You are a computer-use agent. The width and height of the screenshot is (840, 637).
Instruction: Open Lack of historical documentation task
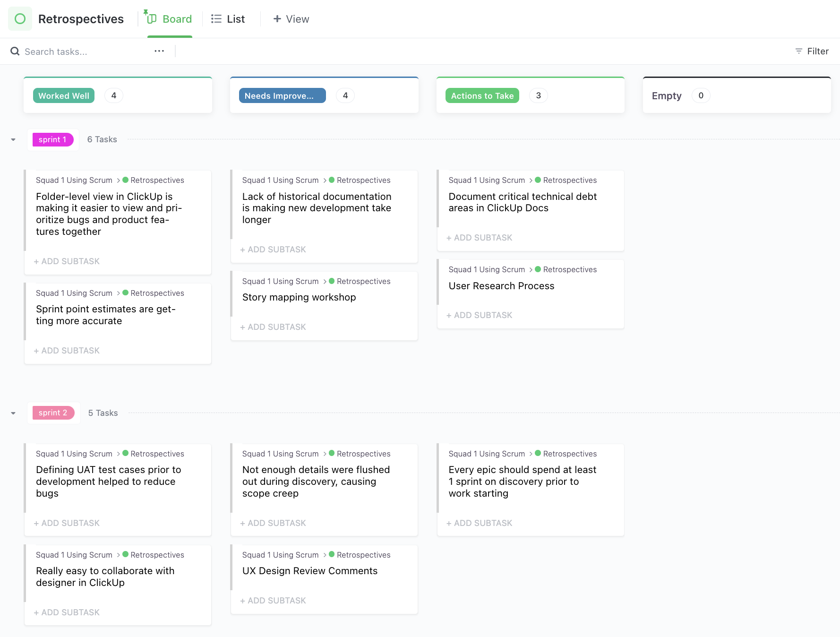(x=317, y=208)
